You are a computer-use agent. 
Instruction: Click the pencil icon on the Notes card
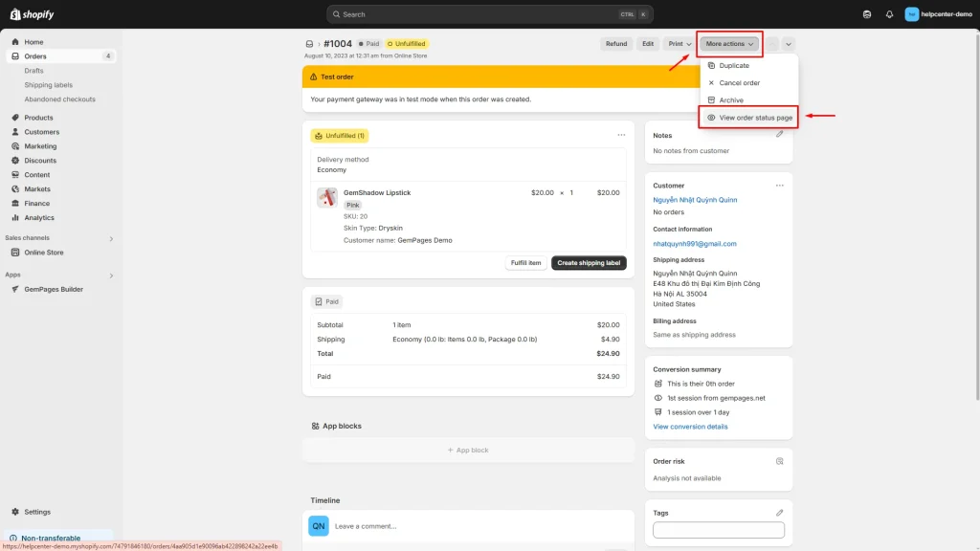(x=779, y=136)
